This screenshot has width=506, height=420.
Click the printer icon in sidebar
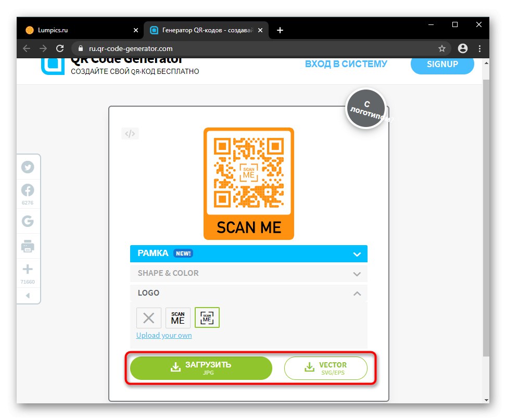pyautogui.click(x=28, y=246)
